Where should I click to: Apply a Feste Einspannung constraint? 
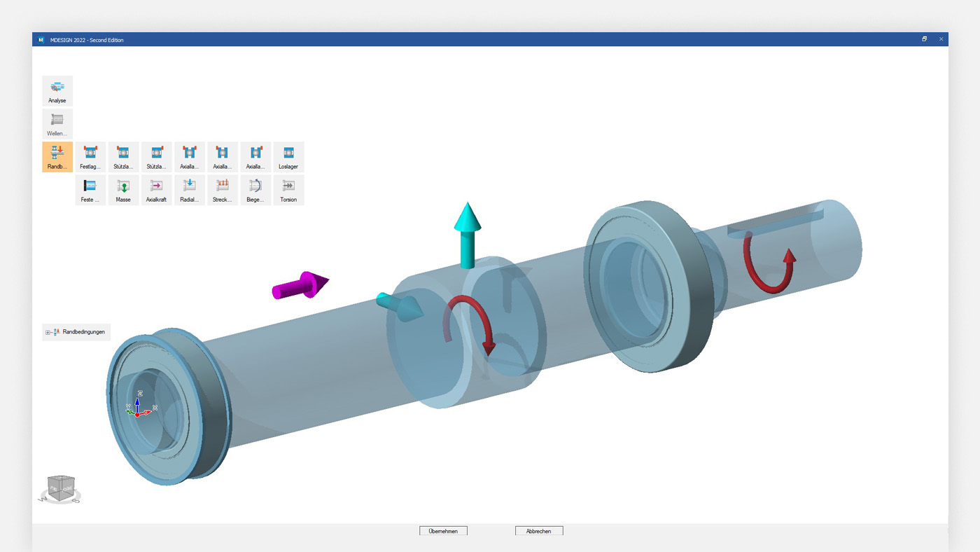point(90,189)
